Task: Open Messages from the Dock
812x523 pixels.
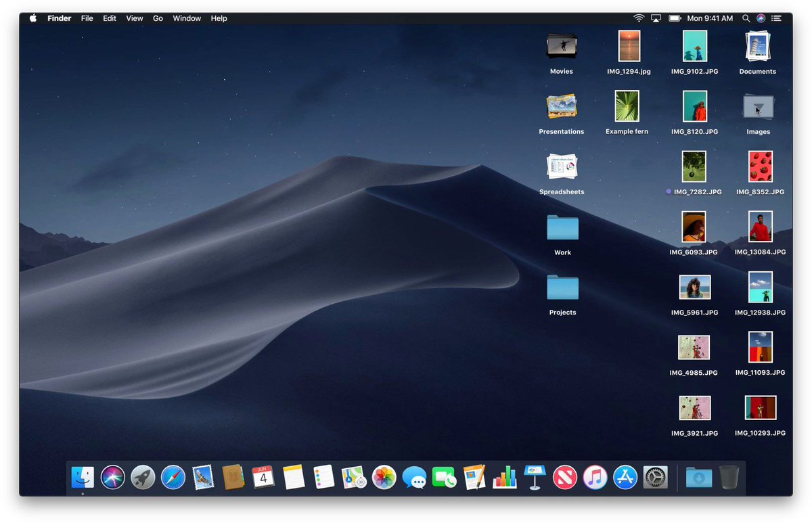Action: pos(413,478)
